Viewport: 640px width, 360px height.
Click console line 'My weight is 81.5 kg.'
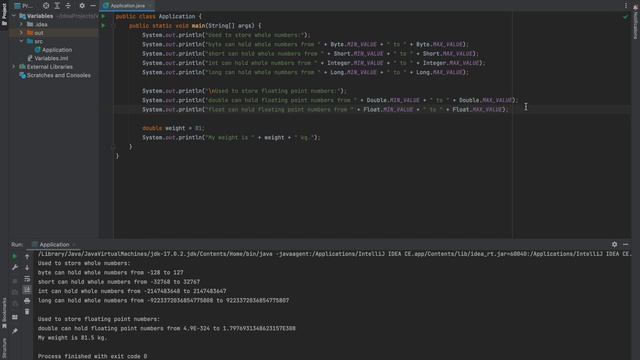72,338
